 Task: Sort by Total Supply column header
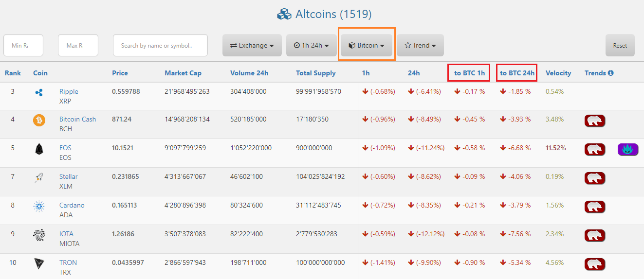click(316, 73)
